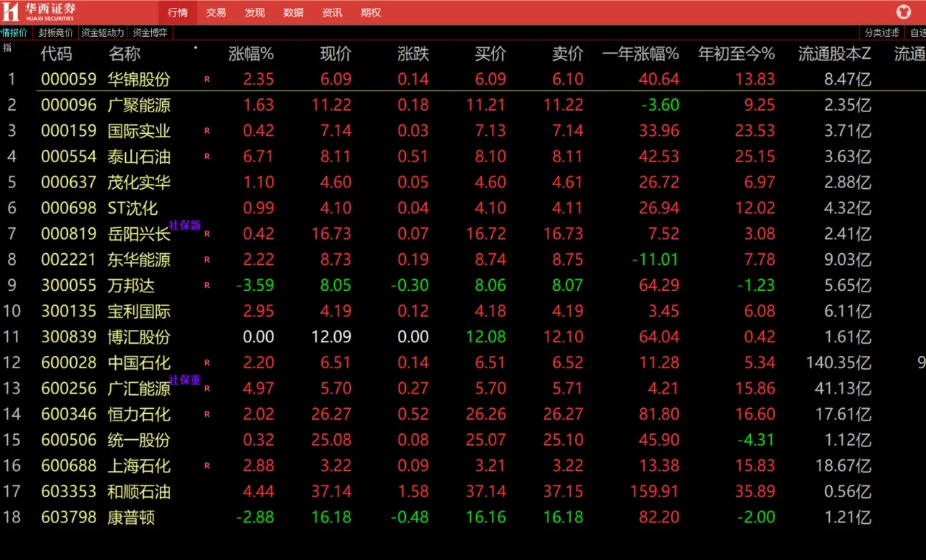This screenshot has width=926, height=560.
Task: Open the 行情 main tab
Action: pyautogui.click(x=177, y=12)
